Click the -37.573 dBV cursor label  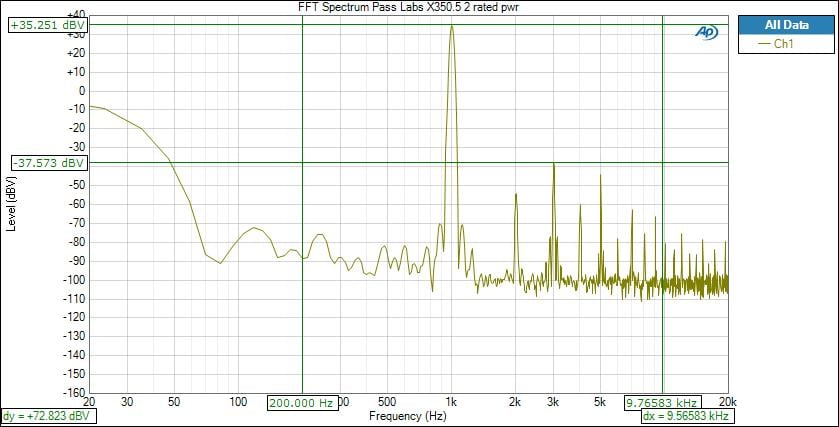coord(47,162)
